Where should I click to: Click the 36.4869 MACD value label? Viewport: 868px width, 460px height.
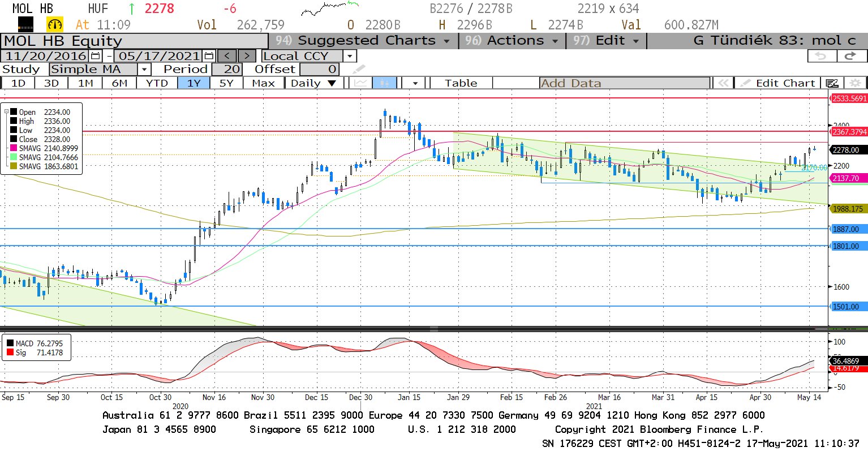tap(848, 360)
